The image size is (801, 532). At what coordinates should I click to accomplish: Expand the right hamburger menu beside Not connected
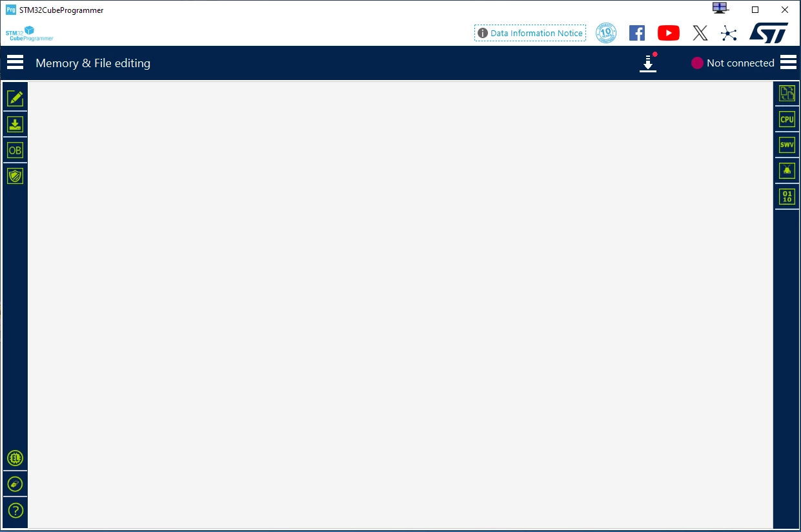point(788,62)
